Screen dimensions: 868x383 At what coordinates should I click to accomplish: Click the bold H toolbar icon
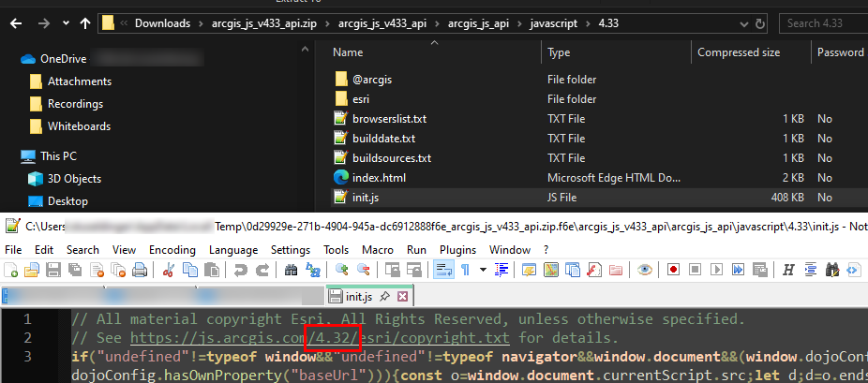[789, 270]
